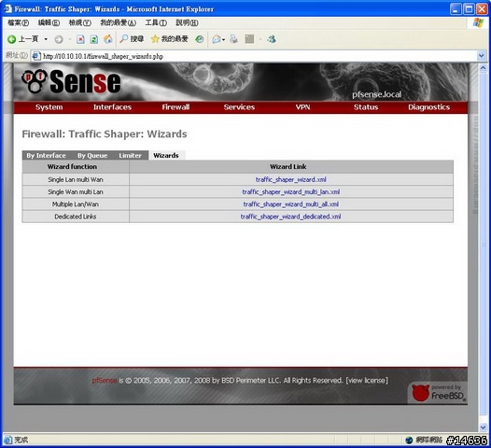The width and height of the screenshot is (491, 448).
Task: Open the 檢視 (View) menu
Action: pyautogui.click(x=80, y=22)
